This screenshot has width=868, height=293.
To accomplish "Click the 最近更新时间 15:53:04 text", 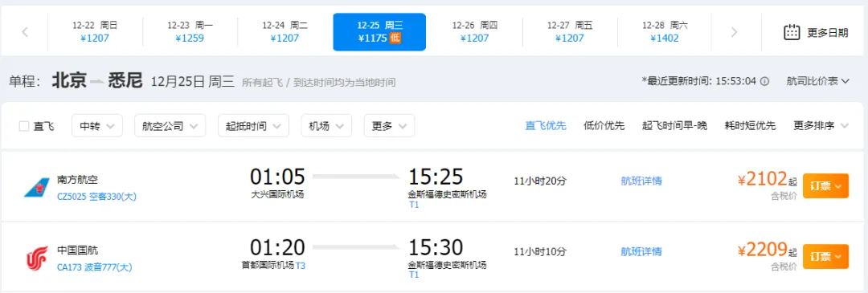I will click(x=698, y=81).
